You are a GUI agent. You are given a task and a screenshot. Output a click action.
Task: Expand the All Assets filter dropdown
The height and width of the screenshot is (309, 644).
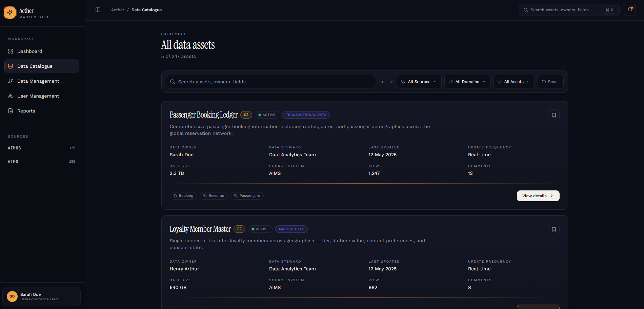pyautogui.click(x=514, y=82)
